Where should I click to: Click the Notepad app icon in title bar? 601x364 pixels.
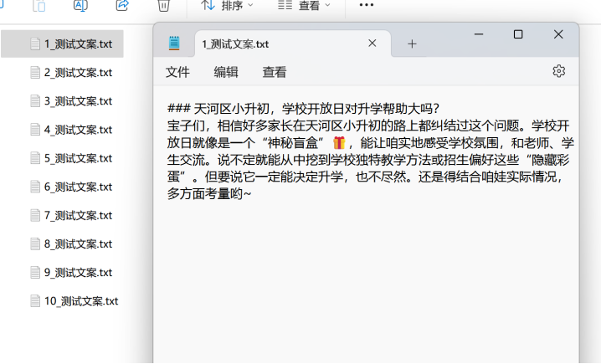click(174, 44)
